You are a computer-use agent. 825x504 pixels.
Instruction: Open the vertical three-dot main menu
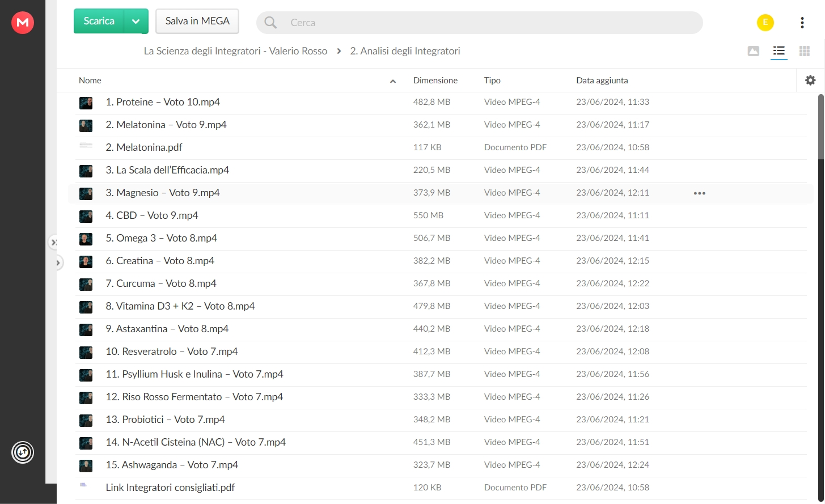click(802, 23)
